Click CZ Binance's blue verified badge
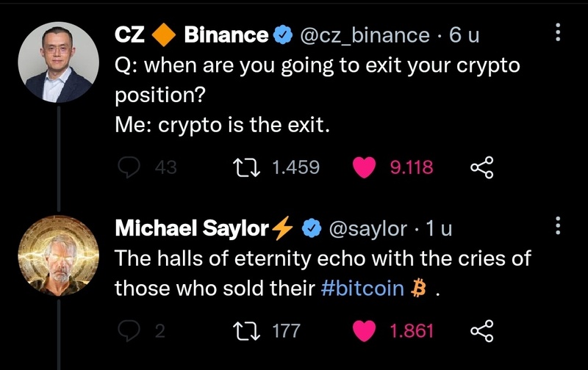Screen dimensions: 588x370 [x=283, y=35]
